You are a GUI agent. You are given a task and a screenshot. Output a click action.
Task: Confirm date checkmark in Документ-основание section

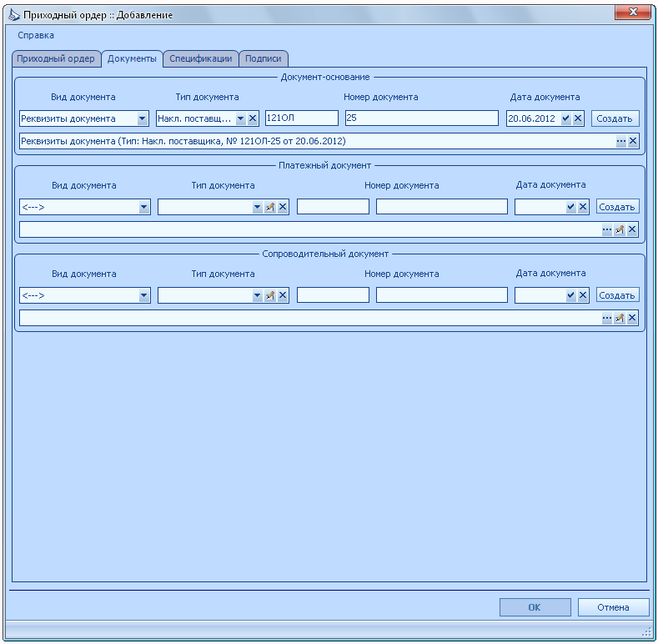point(565,118)
